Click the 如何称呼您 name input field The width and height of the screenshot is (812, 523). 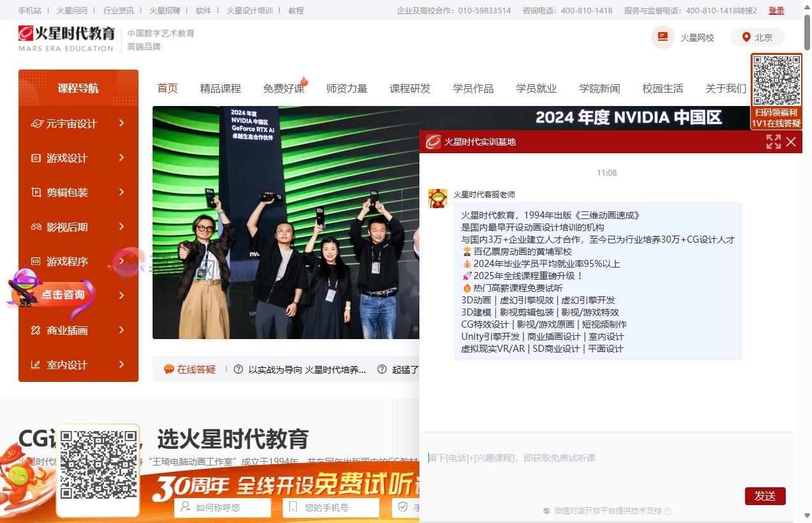pyautogui.click(x=223, y=508)
